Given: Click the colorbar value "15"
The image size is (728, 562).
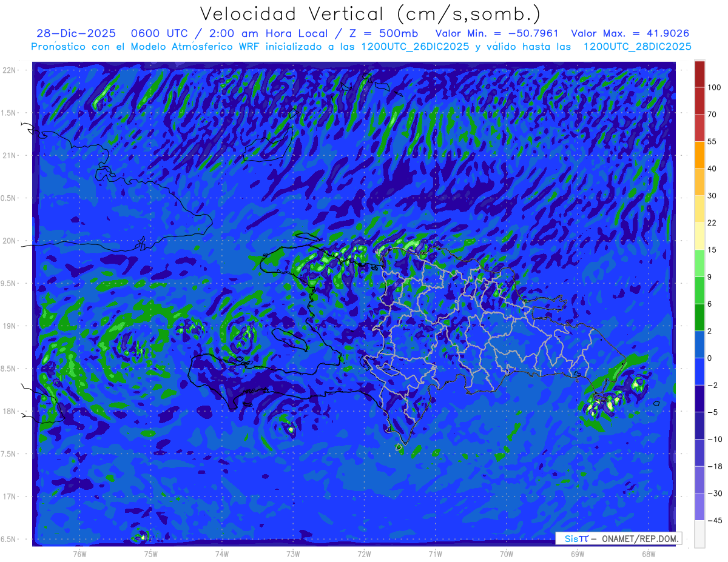Looking at the screenshot, I should point(712,250).
